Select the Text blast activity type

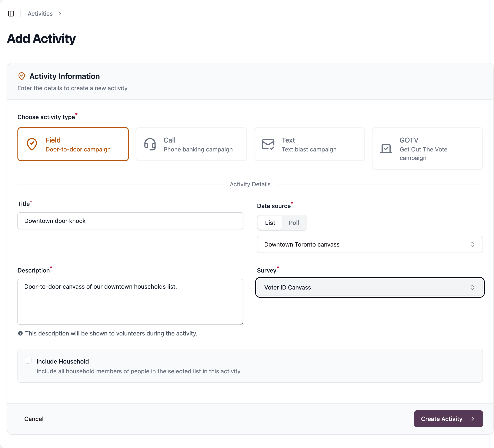tap(309, 144)
